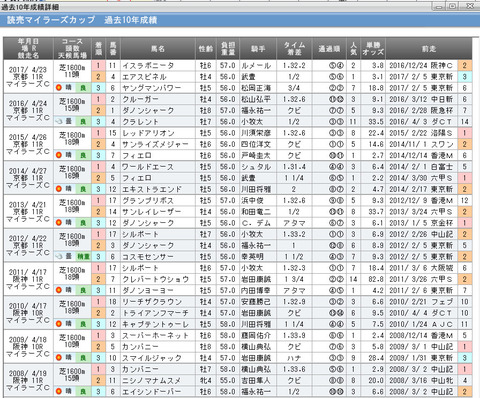The image size is (480, 398).
Task: Select horse name ニシノマナムスメ
Action: pos(152,380)
